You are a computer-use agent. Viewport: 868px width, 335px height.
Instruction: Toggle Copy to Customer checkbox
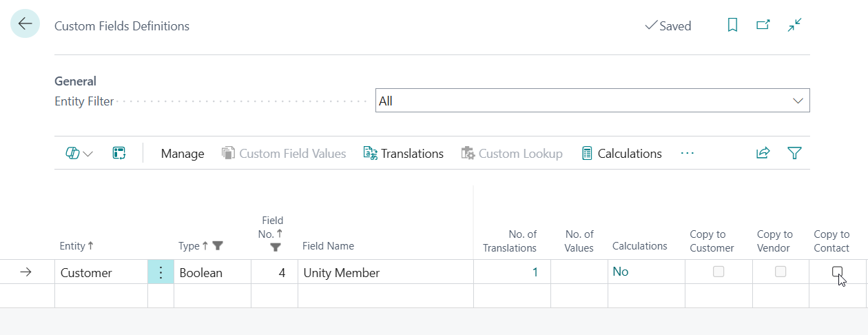pyautogui.click(x=719, y=272)
